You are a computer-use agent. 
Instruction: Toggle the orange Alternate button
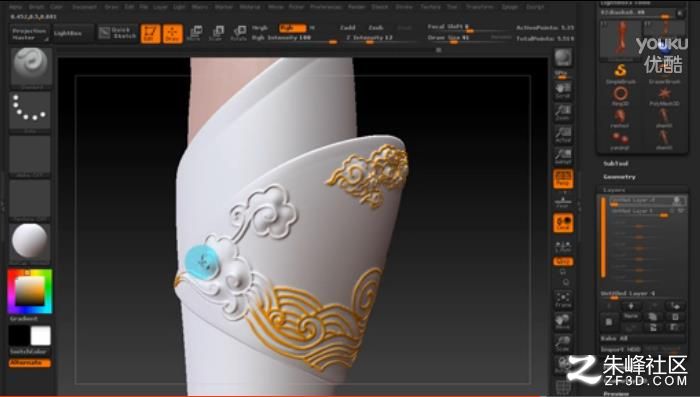tap(29, 363)
